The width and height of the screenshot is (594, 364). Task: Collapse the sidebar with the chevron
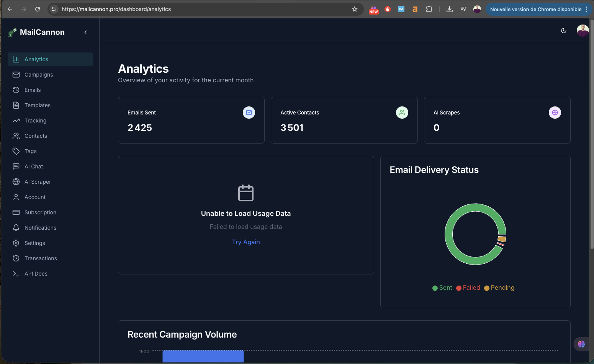point(85,32)
